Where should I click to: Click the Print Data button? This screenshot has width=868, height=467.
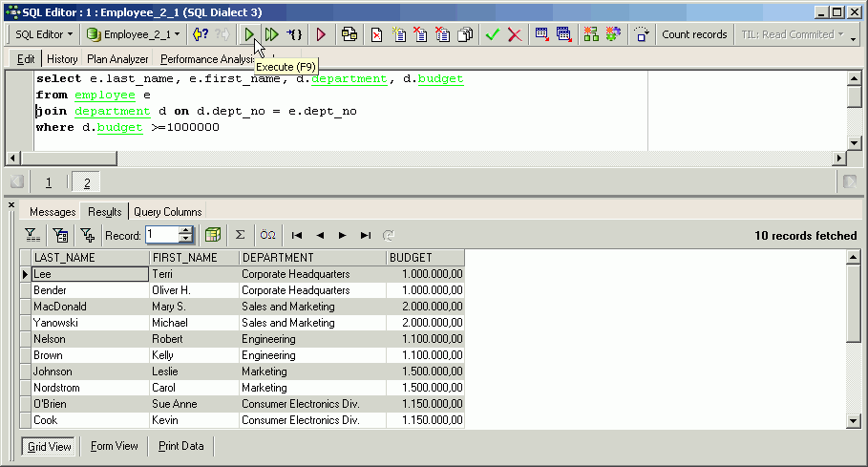pyautogui.click(x=181, y=446)
